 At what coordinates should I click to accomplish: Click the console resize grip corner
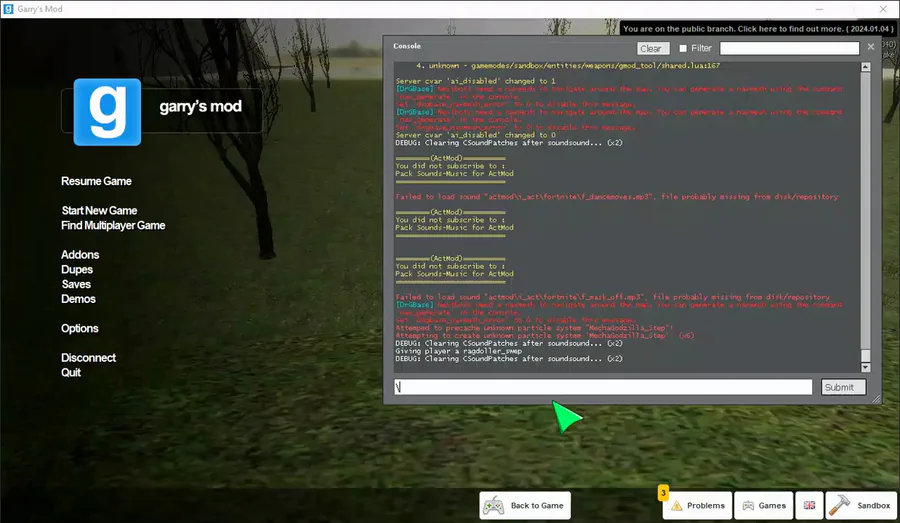pos(876,399)
